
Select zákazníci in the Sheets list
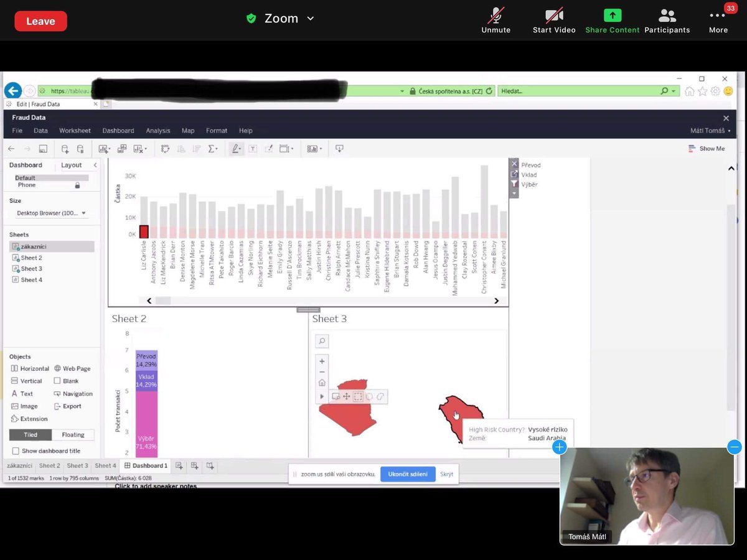click(x=52, y=246)
